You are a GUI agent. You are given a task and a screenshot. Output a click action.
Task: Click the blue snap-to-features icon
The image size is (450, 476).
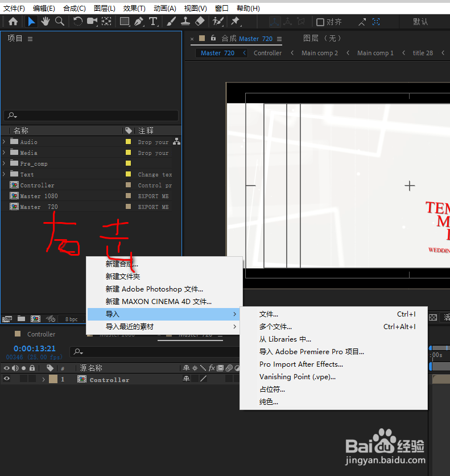[376, 22]
